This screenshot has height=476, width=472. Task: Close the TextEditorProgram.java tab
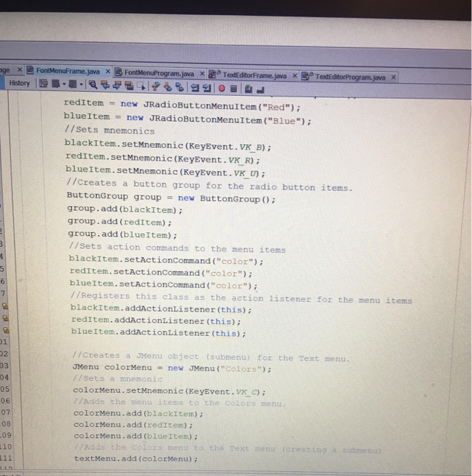coord(393,78)
